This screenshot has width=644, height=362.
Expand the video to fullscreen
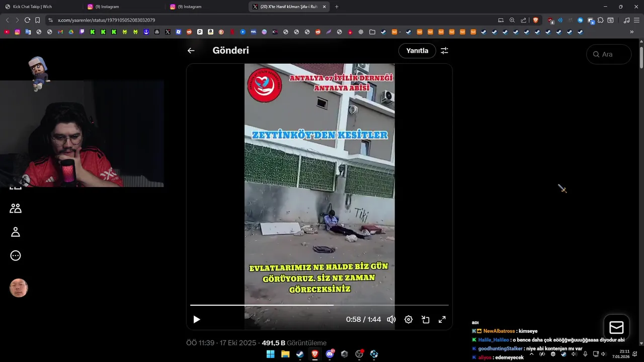click(442, 319)
